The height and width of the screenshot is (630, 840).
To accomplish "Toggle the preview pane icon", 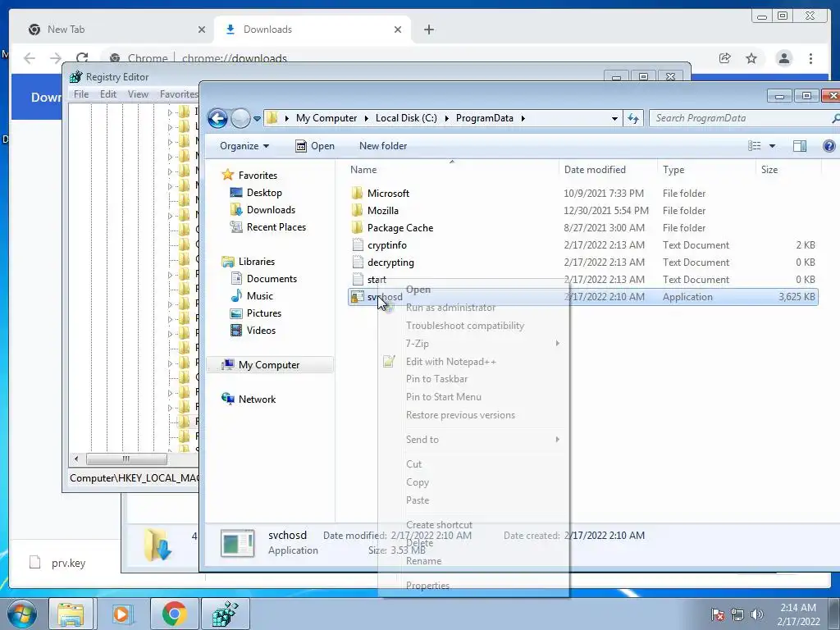I will 800,146.
